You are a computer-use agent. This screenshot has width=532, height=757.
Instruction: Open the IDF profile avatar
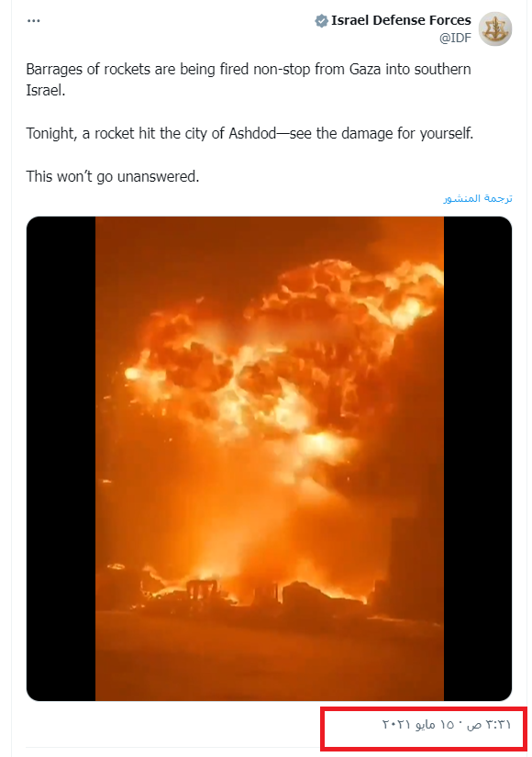(x=494, y=29)
